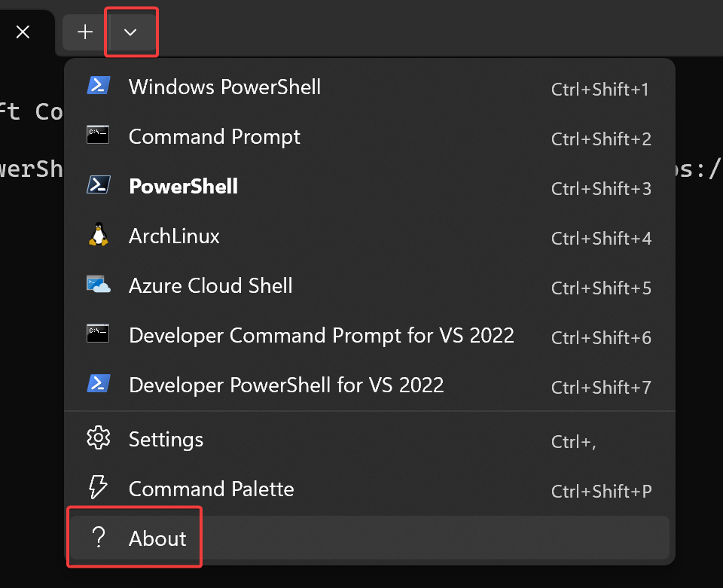This screenshot has width=723, height=588.
Task: Launch Command Palette menu item
Action: coord(369,489)
